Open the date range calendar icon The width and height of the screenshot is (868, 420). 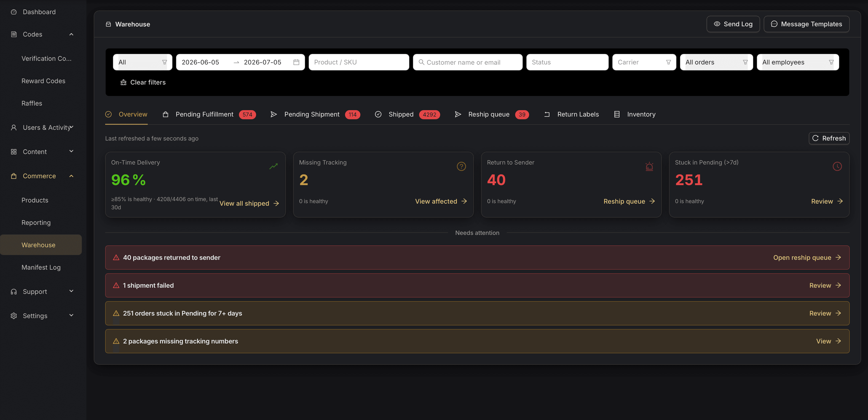[x=296, y=62]
